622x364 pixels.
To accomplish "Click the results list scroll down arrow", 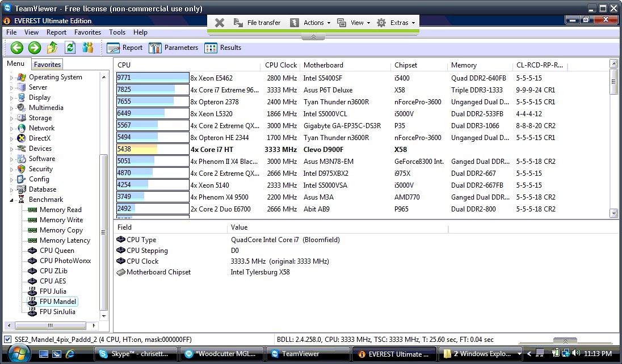I will pos(613,213).
